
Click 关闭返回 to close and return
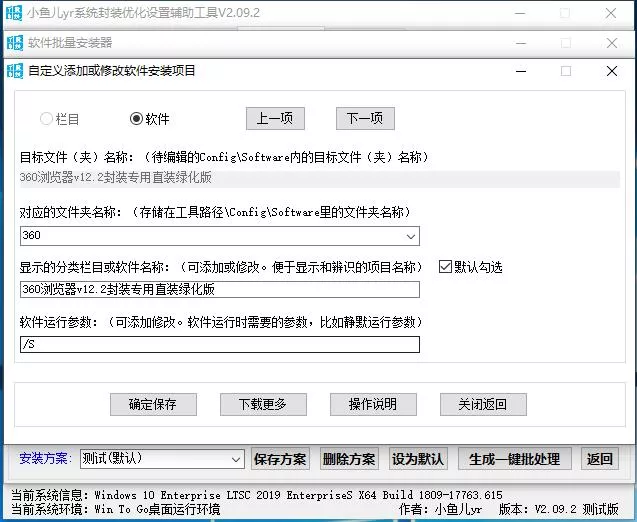click(483, 404)
